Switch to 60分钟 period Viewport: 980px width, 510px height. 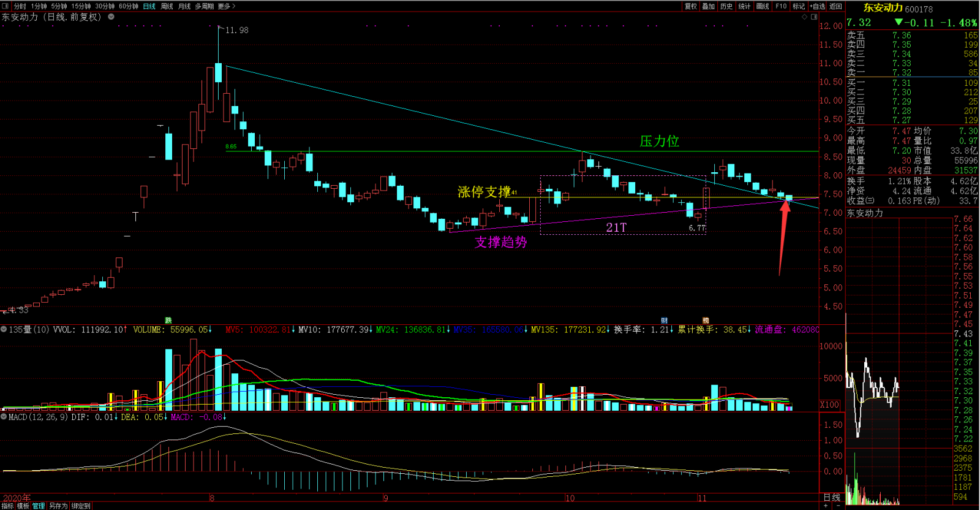point(129,6)
